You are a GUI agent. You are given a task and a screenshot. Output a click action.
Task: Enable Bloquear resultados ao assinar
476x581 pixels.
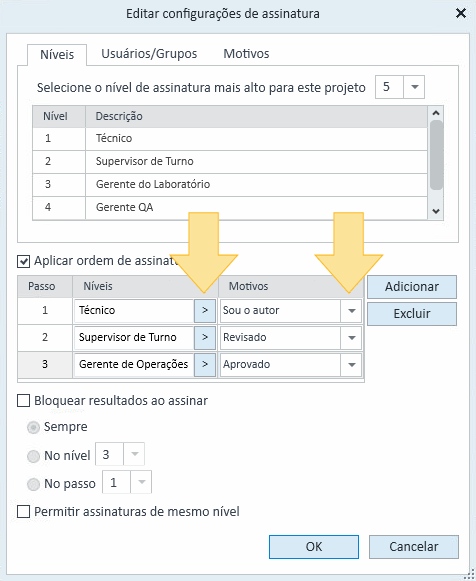[24, 401]
